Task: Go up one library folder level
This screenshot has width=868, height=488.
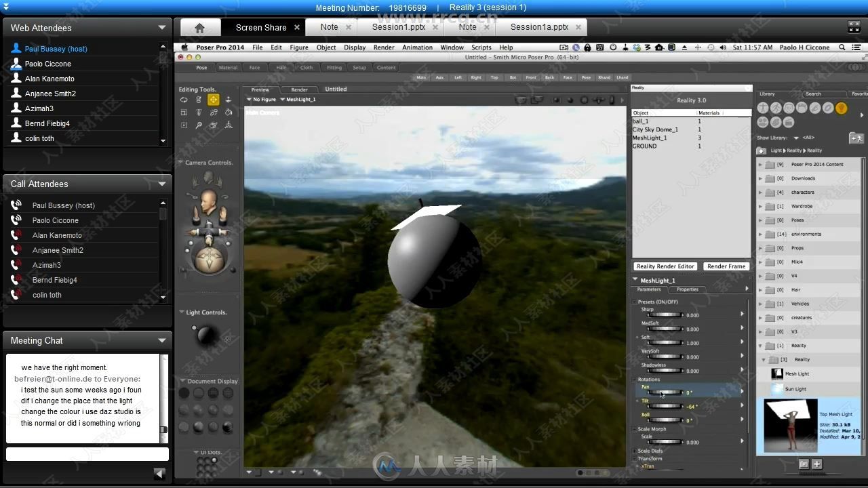Action: coord(762,150)
